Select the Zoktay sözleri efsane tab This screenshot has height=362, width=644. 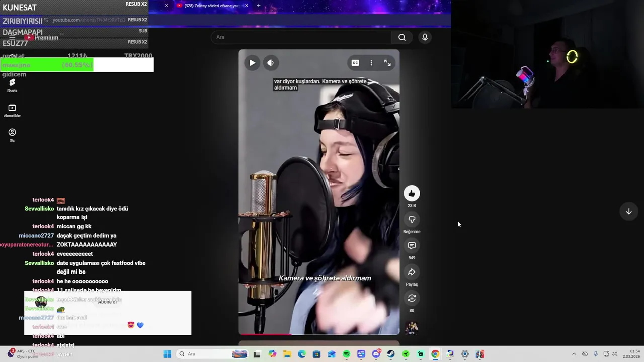tap(211, 6)
